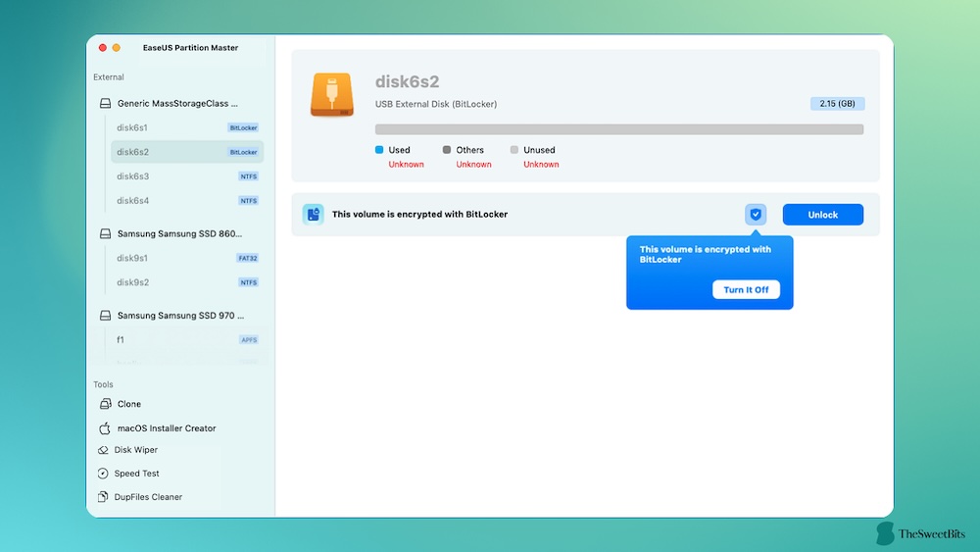The height and width of the screenshot is (552, 980).
Task: Click the disk6s2 title heading
Action: point(407,82)
